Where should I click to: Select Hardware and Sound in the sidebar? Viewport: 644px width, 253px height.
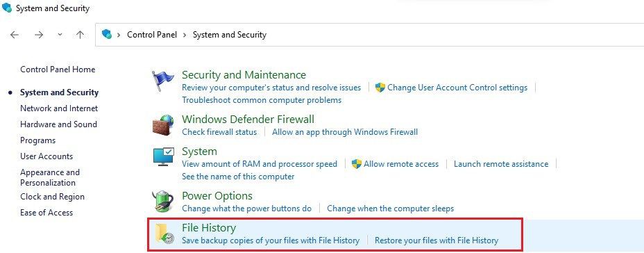tap(59, 124)
